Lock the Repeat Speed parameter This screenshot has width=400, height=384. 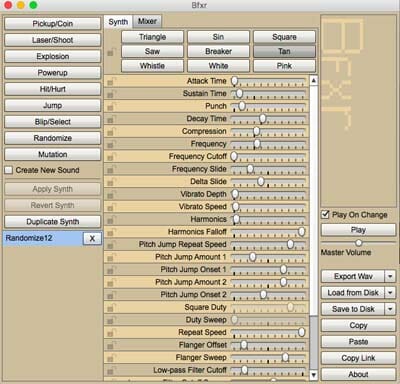coord(111,333)
